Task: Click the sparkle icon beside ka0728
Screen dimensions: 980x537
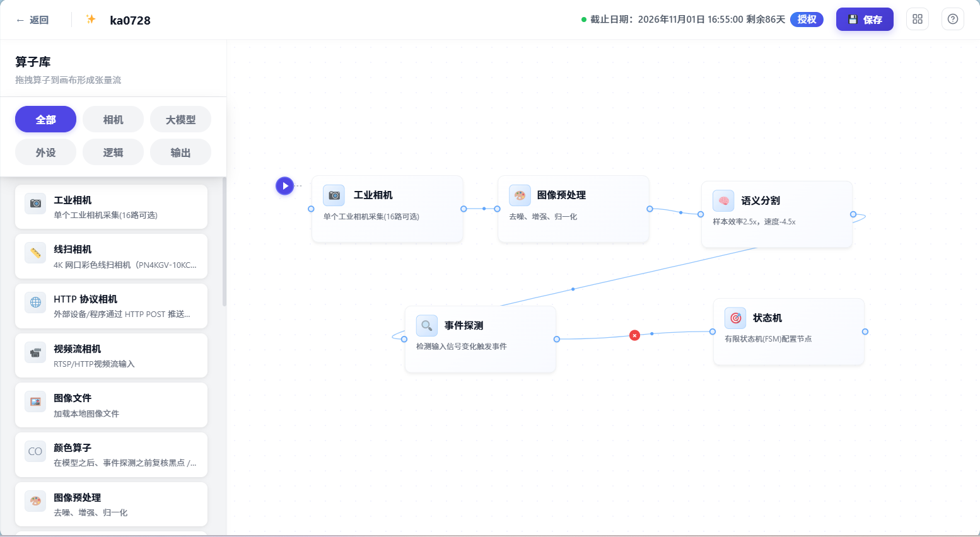Action: (x=91, y=20)
